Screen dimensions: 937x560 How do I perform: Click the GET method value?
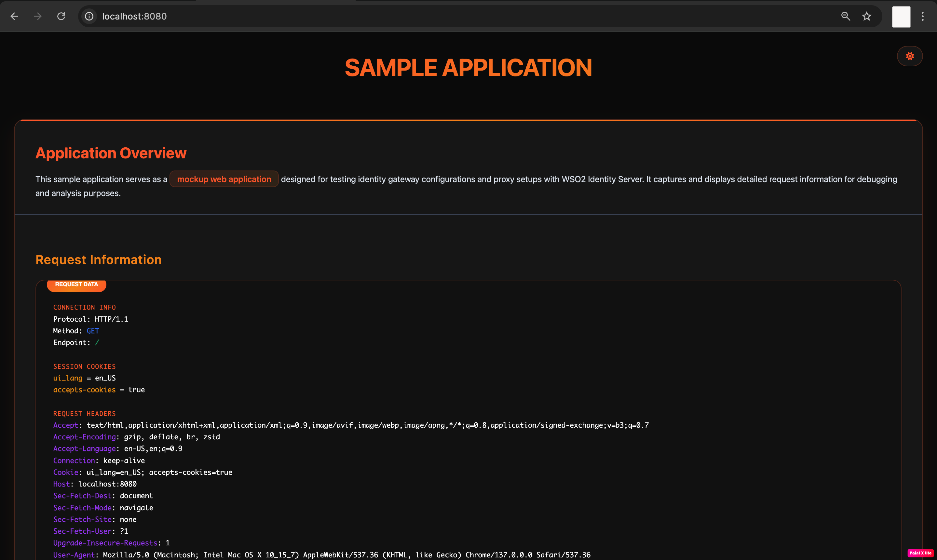click(93, 331)
